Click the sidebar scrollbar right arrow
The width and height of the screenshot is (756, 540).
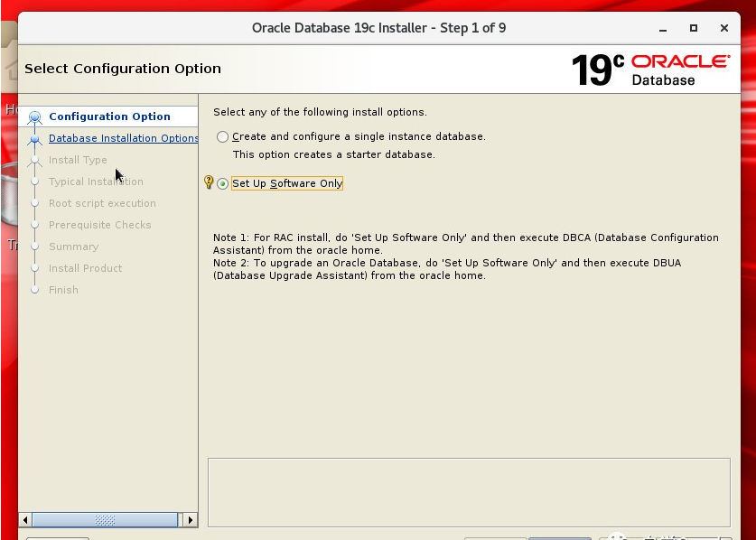tap(191, 520)
